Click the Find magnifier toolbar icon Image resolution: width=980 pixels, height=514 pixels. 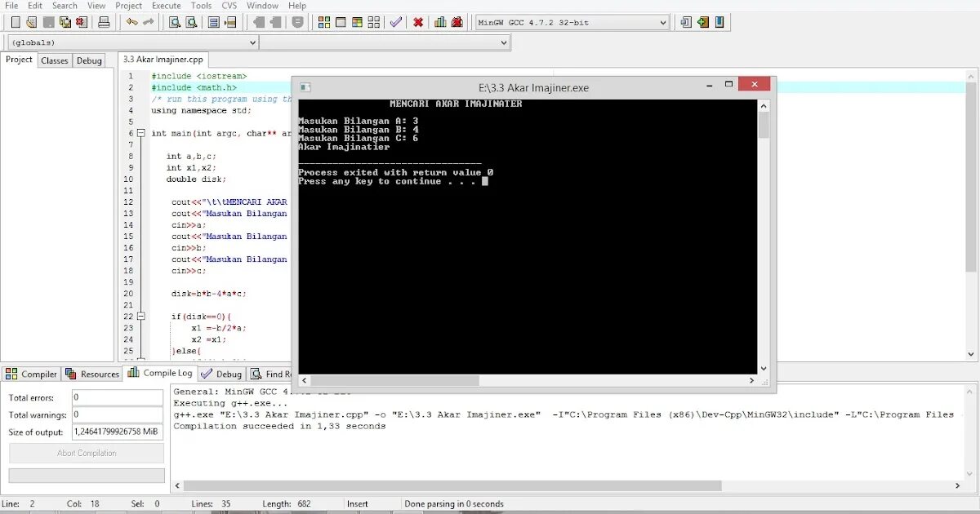175,22
